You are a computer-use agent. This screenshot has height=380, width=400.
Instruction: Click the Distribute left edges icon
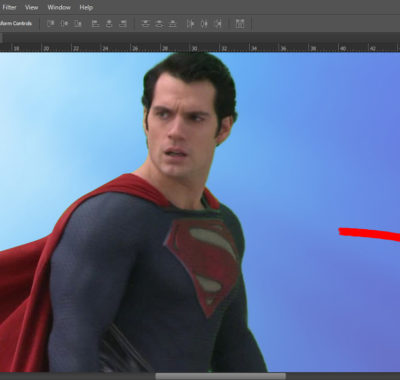(190, 24)
